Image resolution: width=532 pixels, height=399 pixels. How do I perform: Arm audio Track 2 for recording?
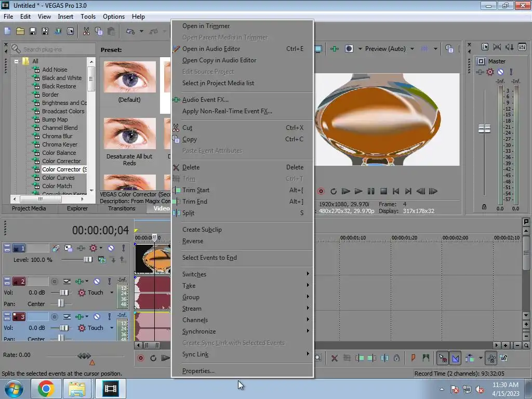tap(54, 281)
